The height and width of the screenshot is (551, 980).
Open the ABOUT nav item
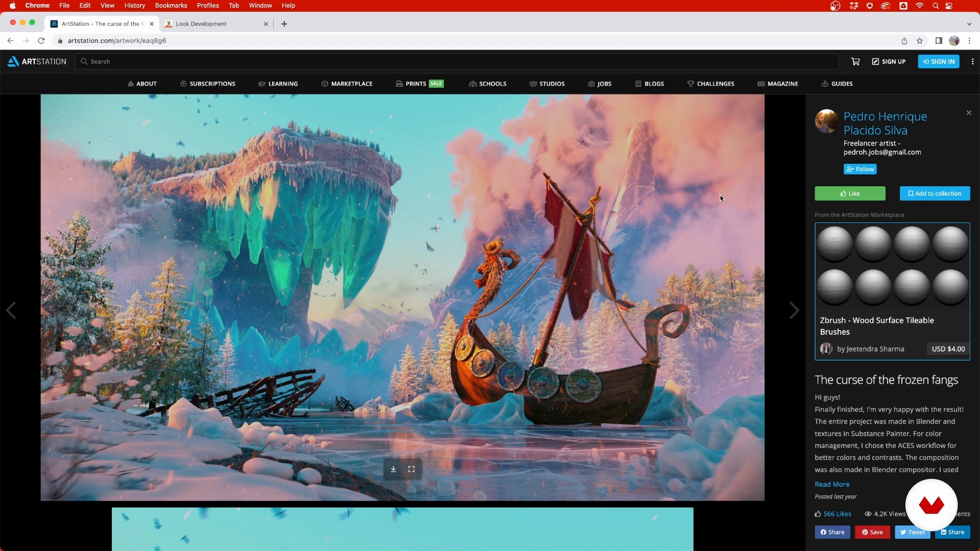(x=142, y=84)
